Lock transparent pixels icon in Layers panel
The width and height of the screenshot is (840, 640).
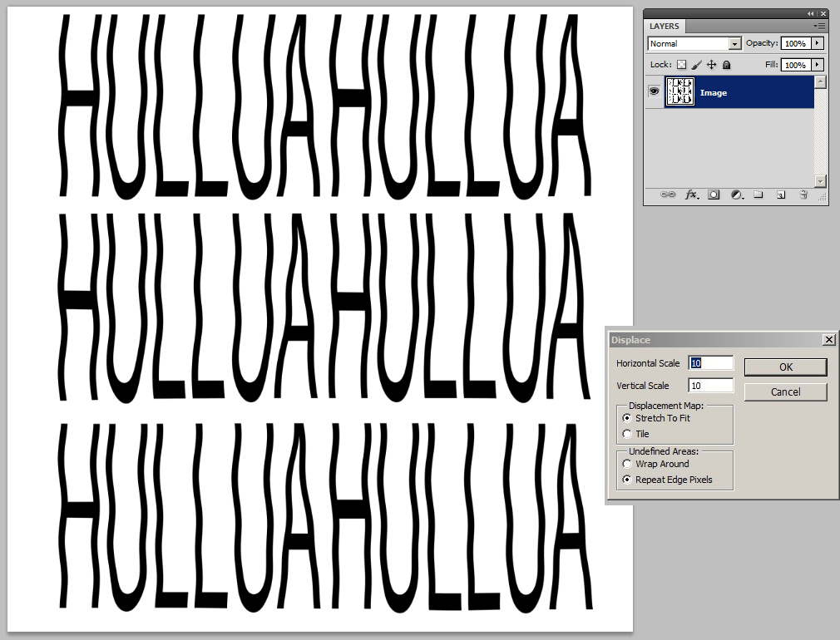681,65
